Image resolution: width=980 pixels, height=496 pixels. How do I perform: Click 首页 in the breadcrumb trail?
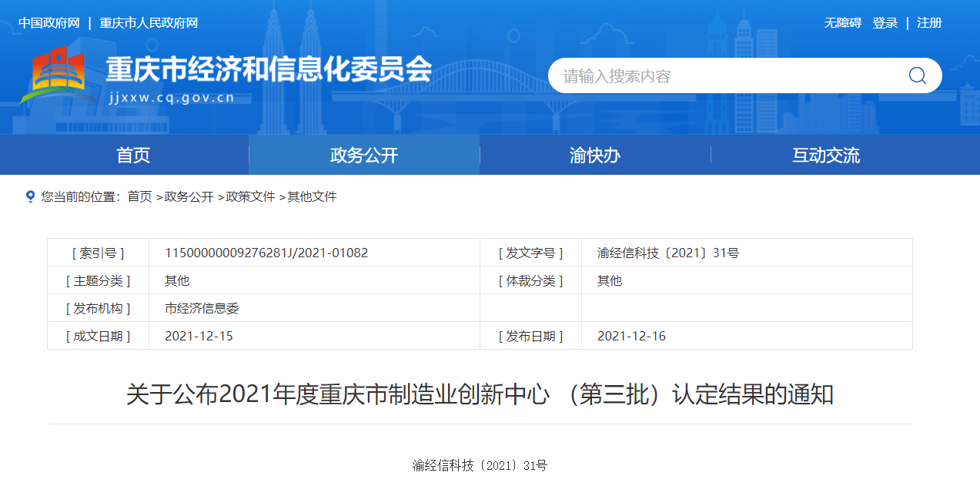pyautogui.click(x=139, y=197)
